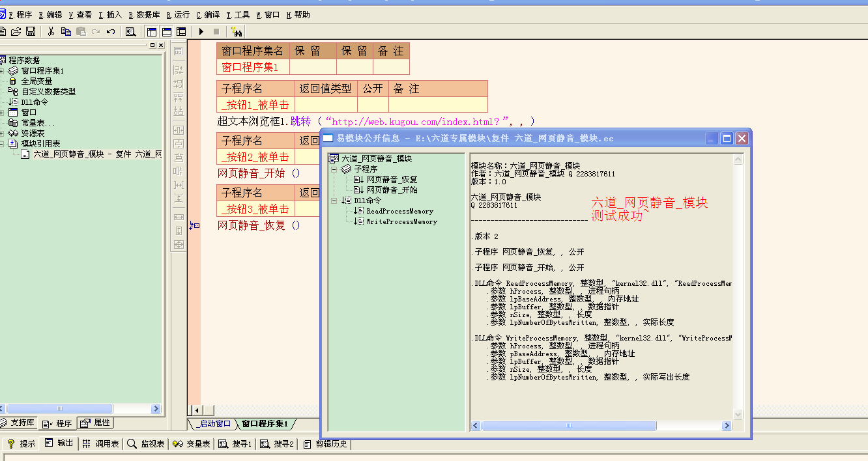This screenshot has width=868, height=461.
Task: Expand the 窗口程序集1 tree node
Action: pyautogui.click(x=2, y=70)
